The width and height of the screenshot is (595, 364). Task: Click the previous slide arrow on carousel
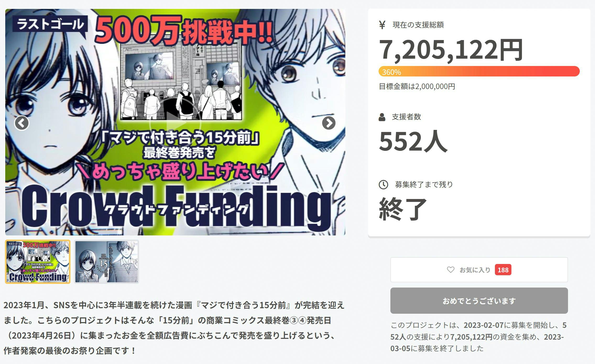21,123
